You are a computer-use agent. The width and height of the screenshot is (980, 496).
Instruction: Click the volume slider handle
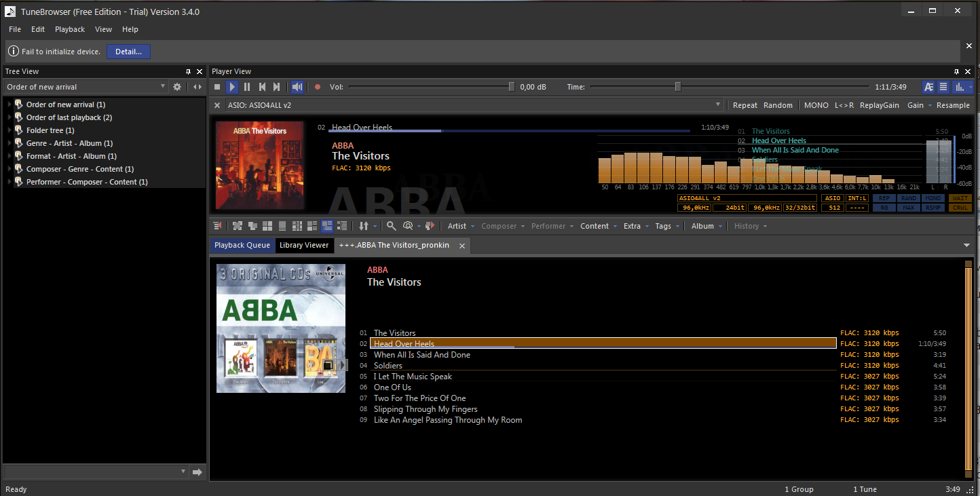(x=512, y=86)
